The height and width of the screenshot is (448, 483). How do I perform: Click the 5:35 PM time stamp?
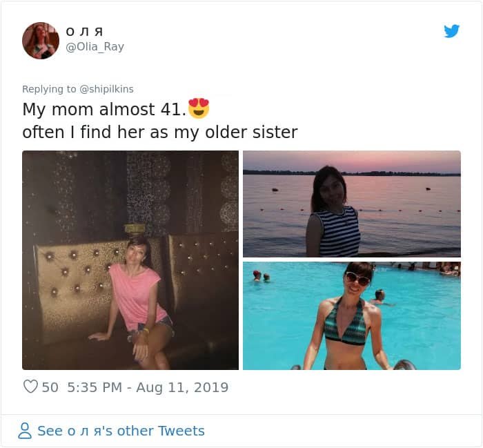click(x=95, y=387)
